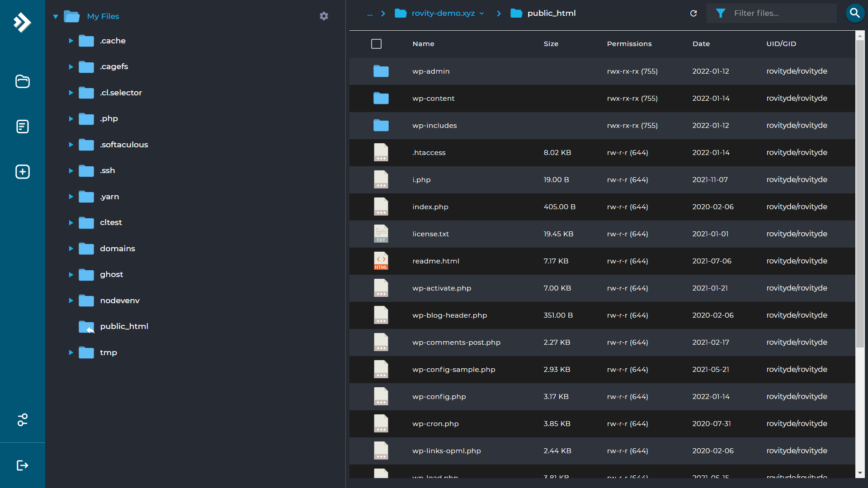Click the rovity-demo.xyz breadcrumb folder icon
This screenshot has height=488, width=868.
point(401,13)
